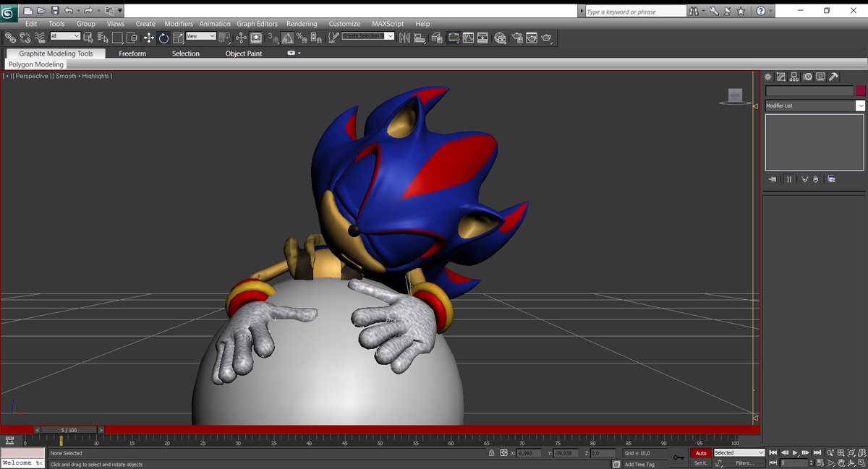Open the key filter 'Selected' dropdown
Viewport: 868px width, 469px height.
pos(739,452)
